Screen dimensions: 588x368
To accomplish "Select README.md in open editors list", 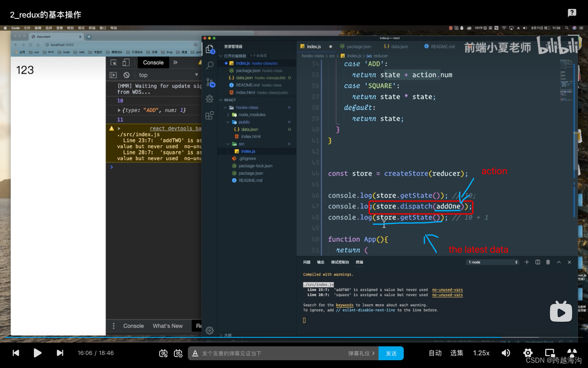I will pos(247,85).
